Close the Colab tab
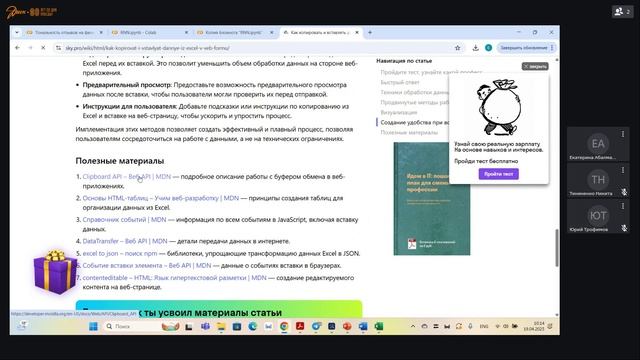Screen dimensions: 640x360 187,32
